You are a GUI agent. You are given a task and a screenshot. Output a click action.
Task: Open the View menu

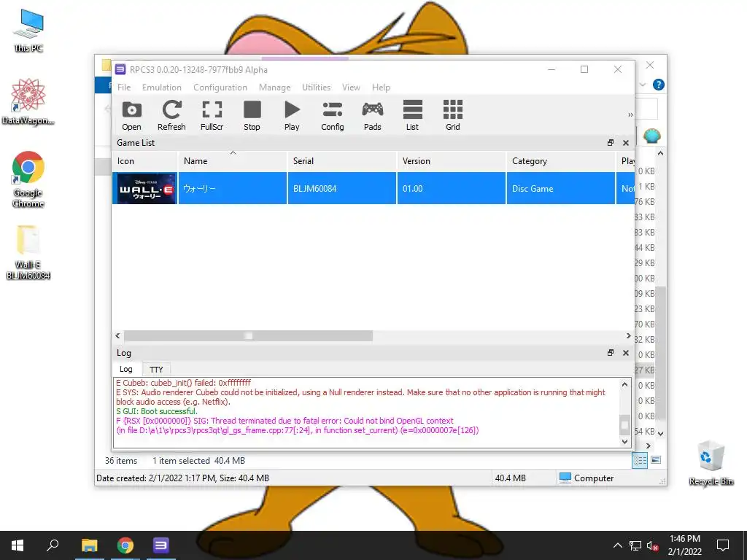pyautogui.click(x=351, y=87)
